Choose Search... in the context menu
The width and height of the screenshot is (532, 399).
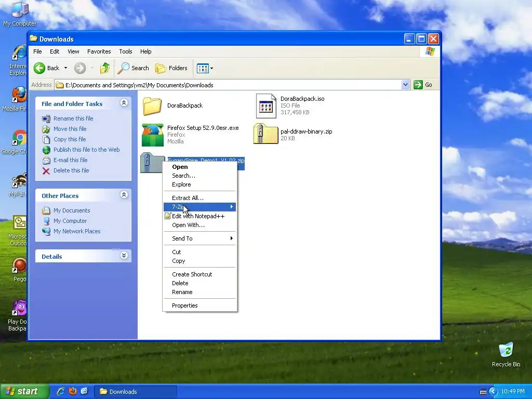click(x=199, y=176)
